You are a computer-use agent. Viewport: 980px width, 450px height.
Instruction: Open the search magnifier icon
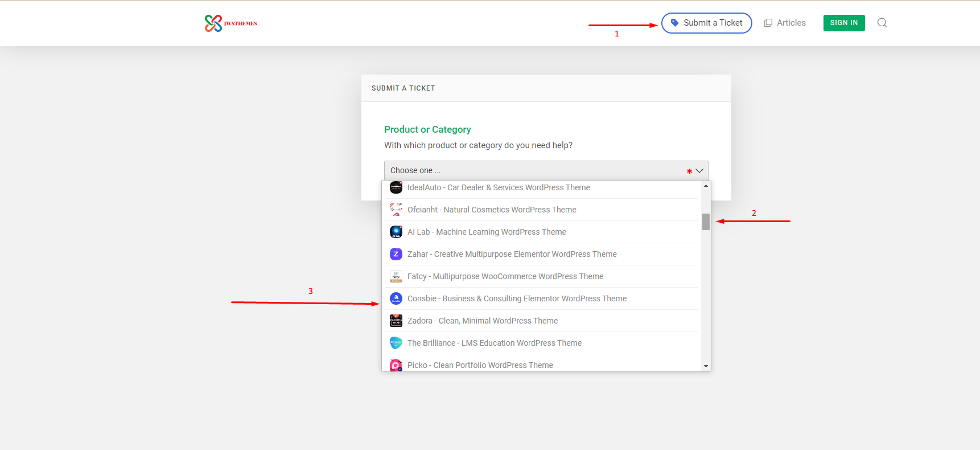tap(882, 23)
